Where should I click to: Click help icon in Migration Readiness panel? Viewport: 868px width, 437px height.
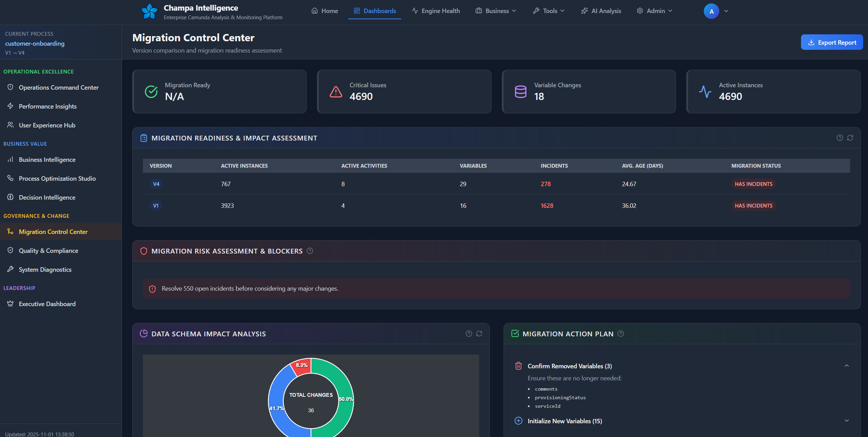(x=839, y=138)
